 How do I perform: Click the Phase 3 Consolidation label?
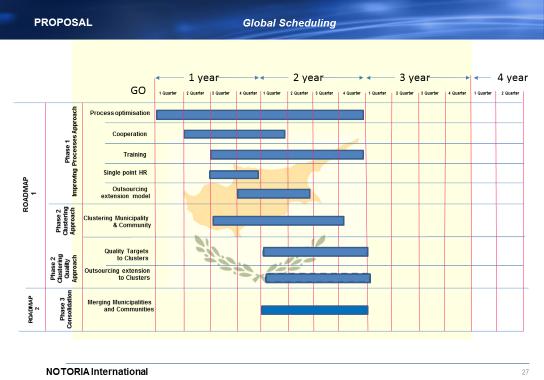(66, 309)
